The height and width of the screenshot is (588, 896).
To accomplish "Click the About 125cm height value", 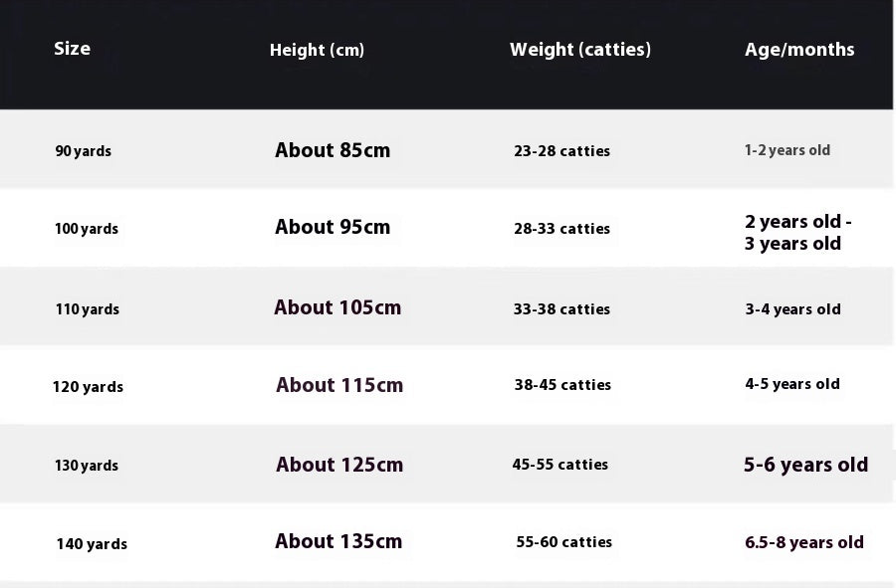I will coord(339,465).
